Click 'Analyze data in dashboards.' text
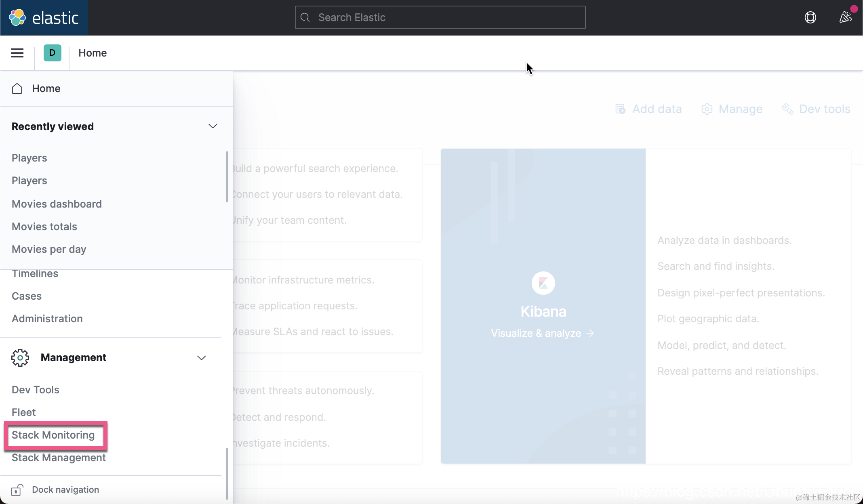863x504 pixels. click(x=724, y=240)
